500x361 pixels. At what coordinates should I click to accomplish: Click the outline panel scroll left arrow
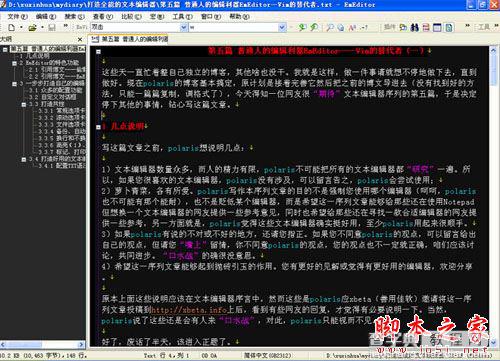pyautogui.click(x=3, y=344)
